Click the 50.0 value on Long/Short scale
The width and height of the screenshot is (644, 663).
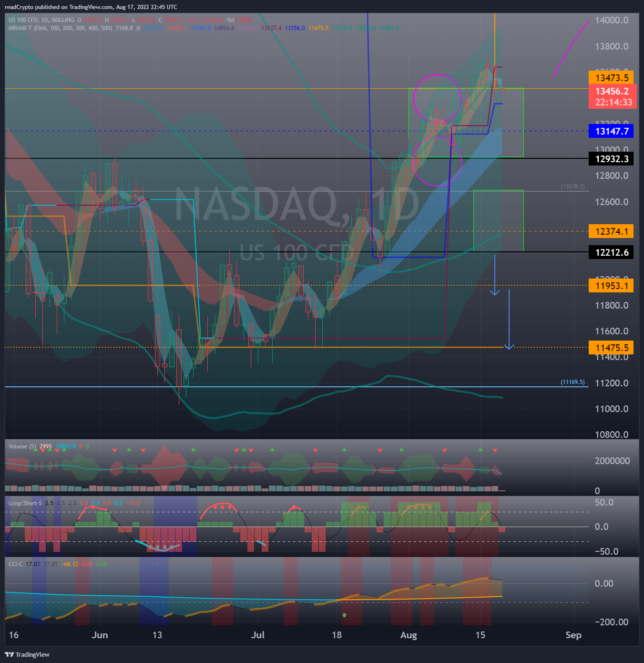pyautogui.click(x=604, y=502)
